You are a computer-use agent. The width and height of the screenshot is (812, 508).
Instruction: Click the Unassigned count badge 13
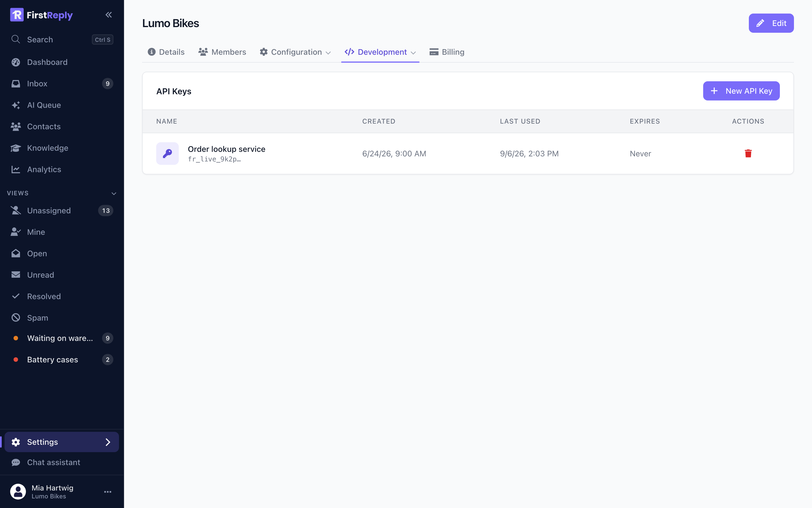pos(106,211)
